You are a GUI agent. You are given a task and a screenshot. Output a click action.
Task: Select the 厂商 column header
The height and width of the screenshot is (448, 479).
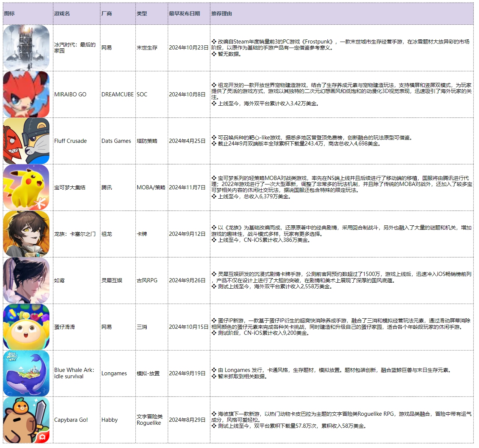[107, 13]
